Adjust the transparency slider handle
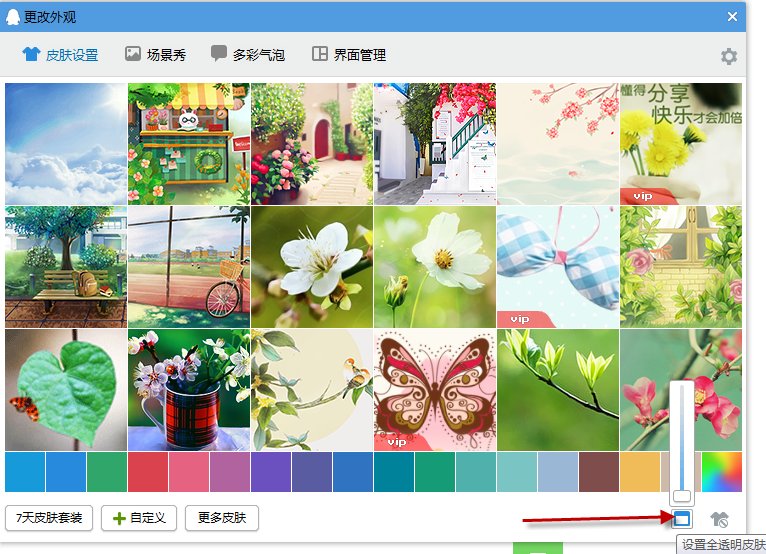This screenshot has width=766, height=554. coord(681,496)
